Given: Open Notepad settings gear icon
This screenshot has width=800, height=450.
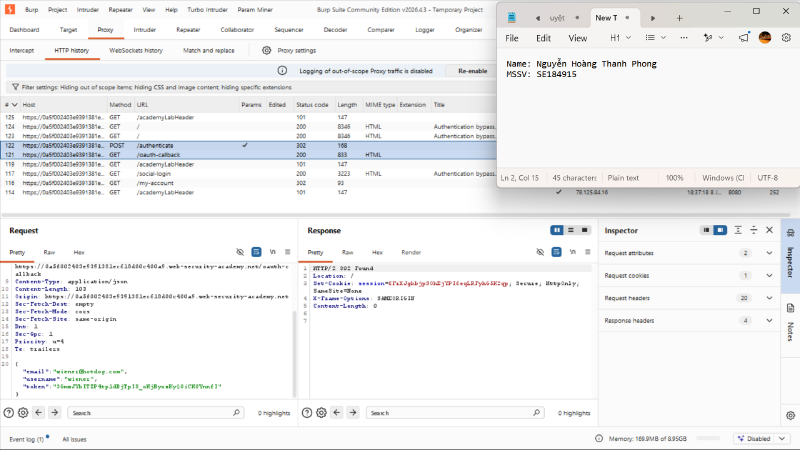Looking at the screenshot, I should tap(786, 38).
